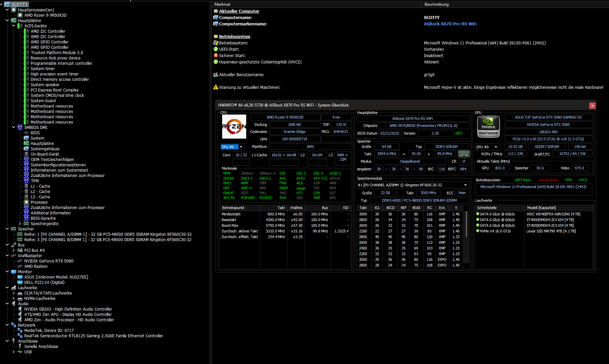Select NVIDIA GB203 High Definition Audio Controller
Screen dimensions: 609x364
point(68,309)
